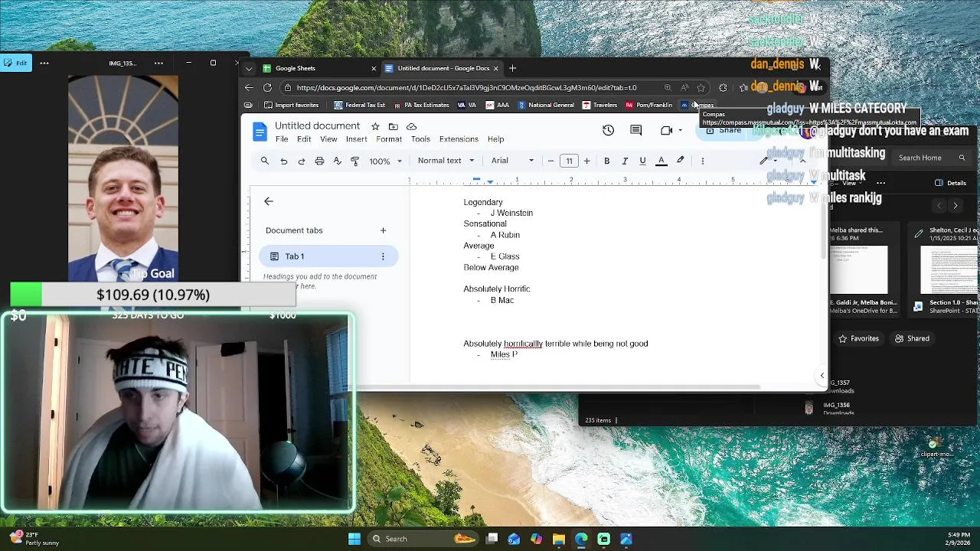Image resolution: width=980 pixels, height=551 pixels.
Task: Select Tab 1 in document tabs
Action: (x=328, y=256)
